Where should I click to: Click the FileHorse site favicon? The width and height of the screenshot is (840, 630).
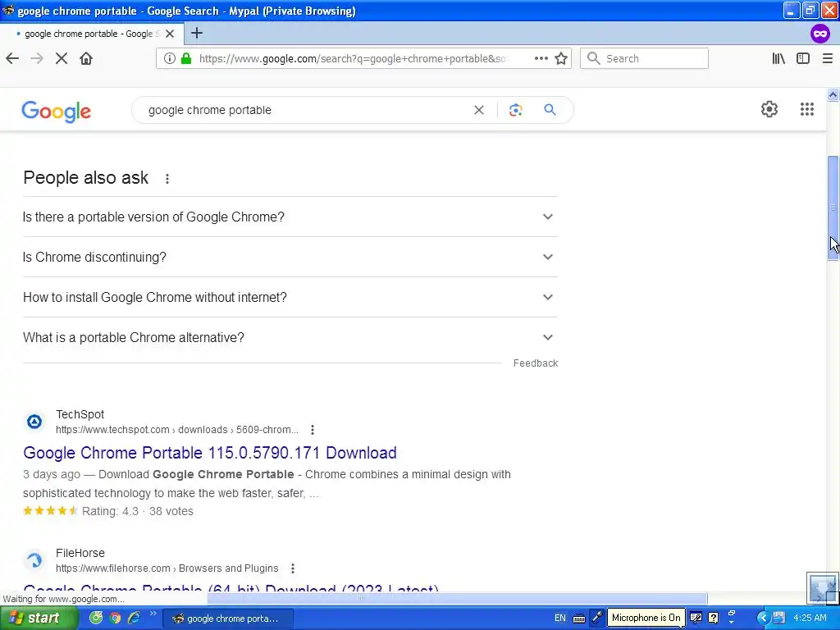click(x=34, y=560)
